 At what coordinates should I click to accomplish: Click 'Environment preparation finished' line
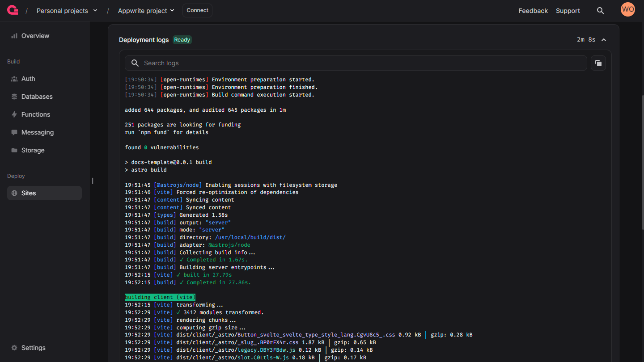(221, 87)
